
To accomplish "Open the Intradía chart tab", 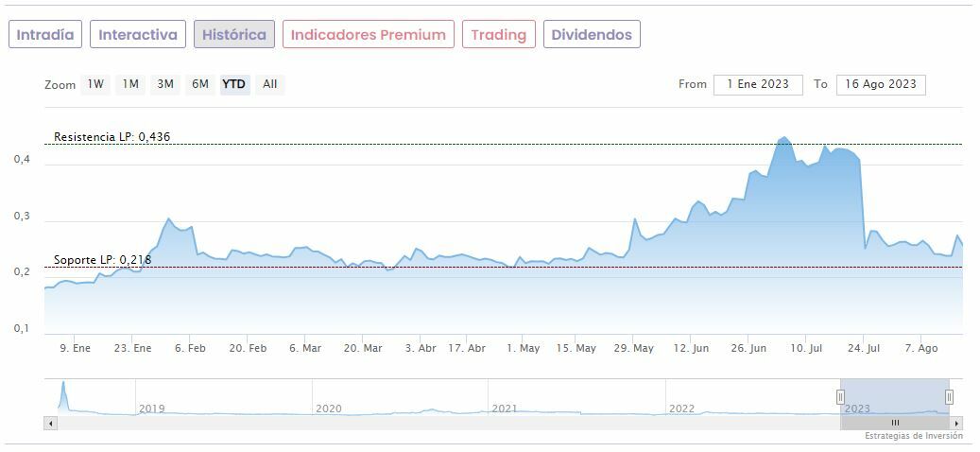I will point(45,35).
